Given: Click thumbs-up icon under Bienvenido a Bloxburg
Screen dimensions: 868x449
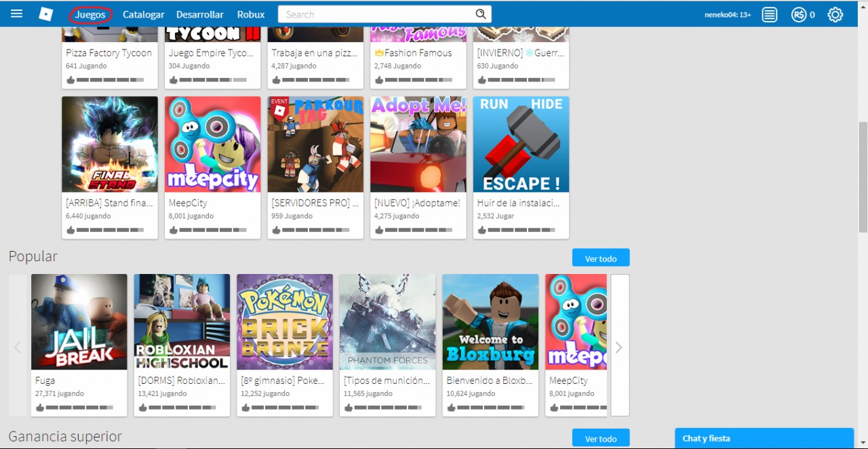Looking at the screenshot, I should coord(451,408).
